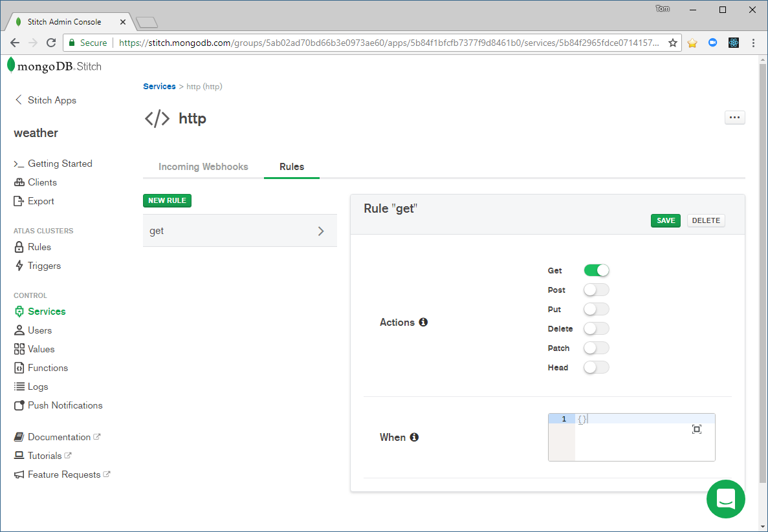Screen dimensions: 768x532
Task: Switch to the Incoming Webhooks tab
Action: point(203,166)
